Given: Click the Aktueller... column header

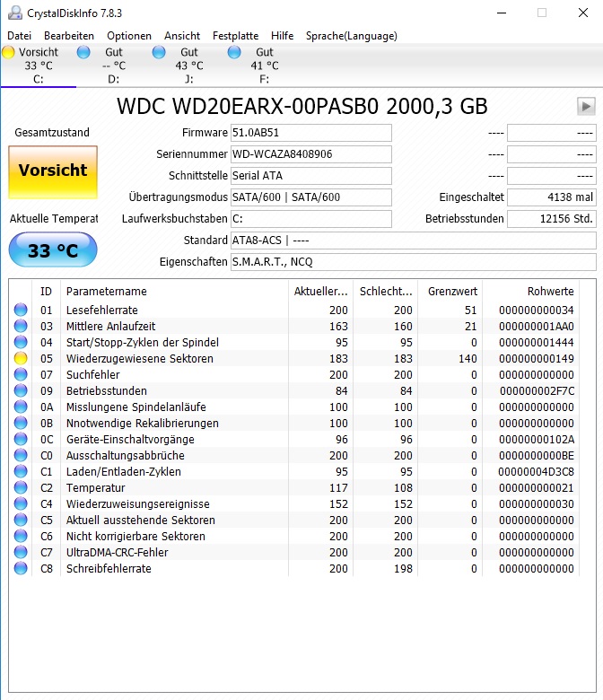Looking at the screenshot, I should [x=320, y=291].
